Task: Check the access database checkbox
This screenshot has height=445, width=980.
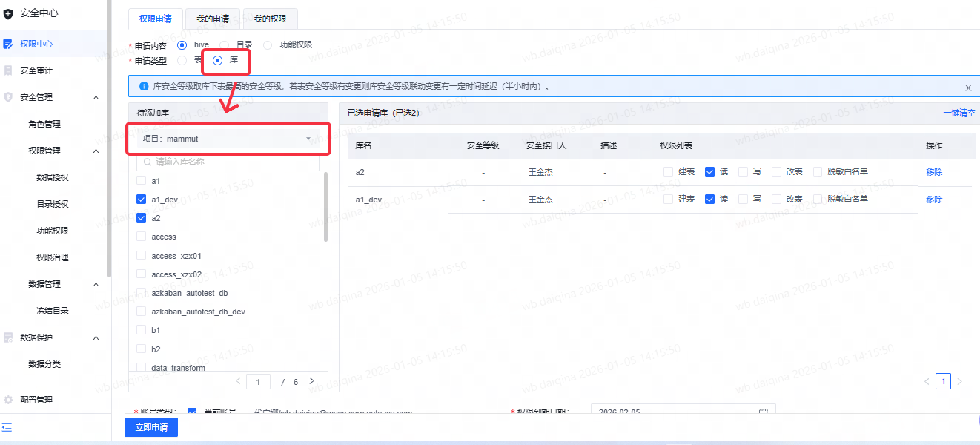Action: [x=141, y=237]
